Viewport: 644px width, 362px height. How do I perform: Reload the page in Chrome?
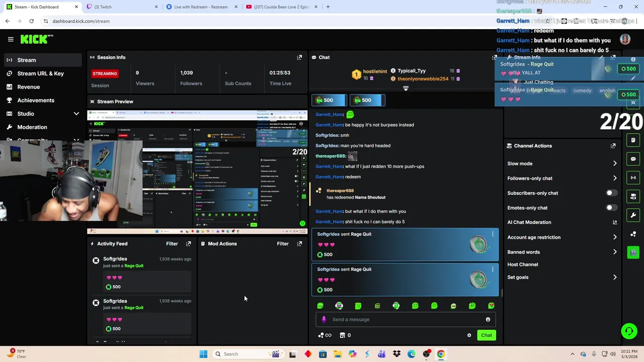tap(31, 21)
